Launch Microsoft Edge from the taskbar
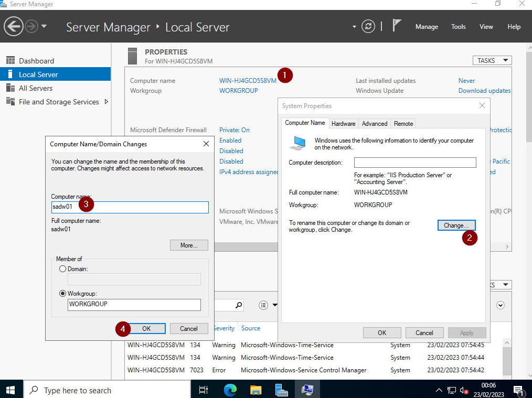532x398 pixels. (230, 390)
